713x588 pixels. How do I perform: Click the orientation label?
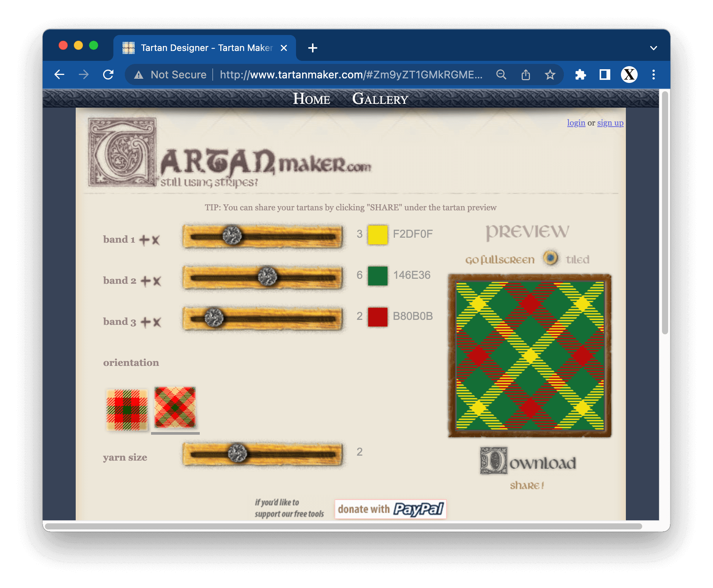(131, 362)
